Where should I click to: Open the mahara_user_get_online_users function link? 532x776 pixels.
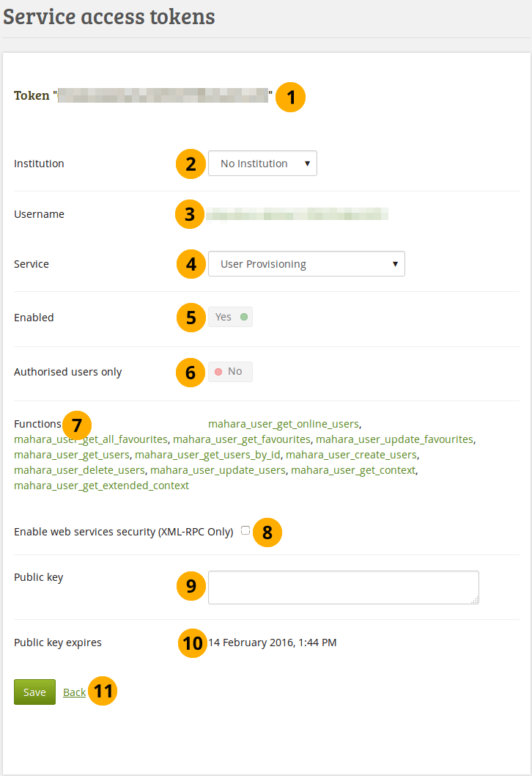point(284,424)
